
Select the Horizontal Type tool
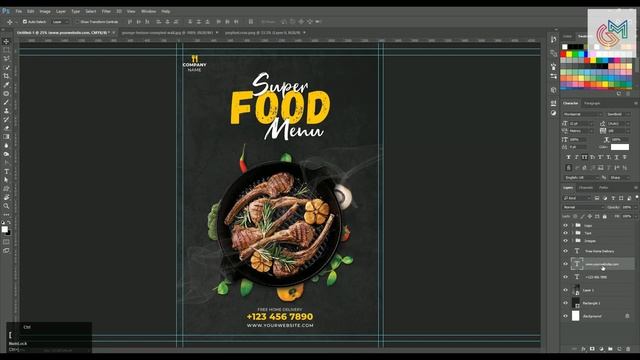click(6, 171)
